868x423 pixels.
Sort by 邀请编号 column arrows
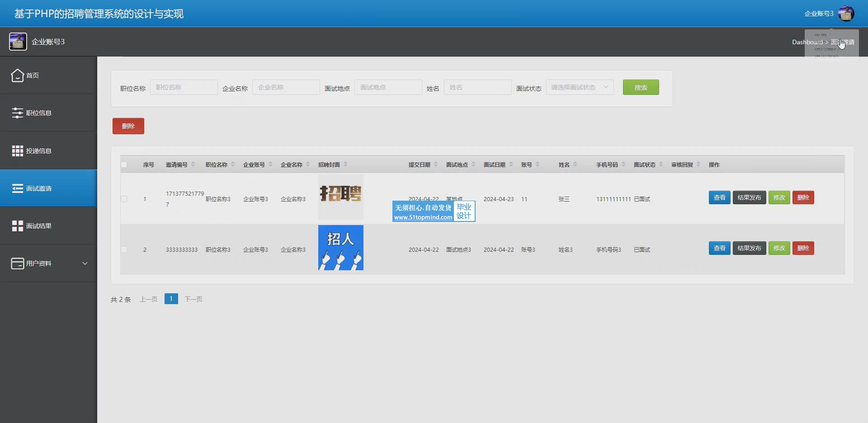193,164
